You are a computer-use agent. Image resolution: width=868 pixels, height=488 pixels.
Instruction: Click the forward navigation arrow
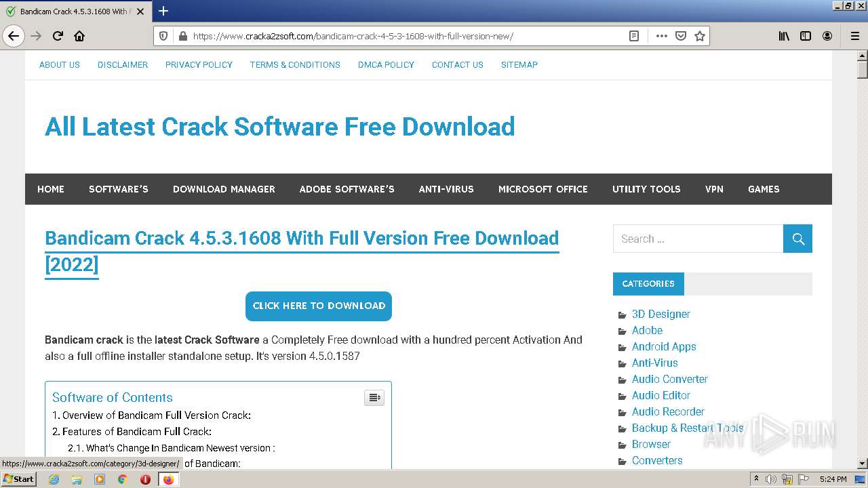click(x=36, y=36)
